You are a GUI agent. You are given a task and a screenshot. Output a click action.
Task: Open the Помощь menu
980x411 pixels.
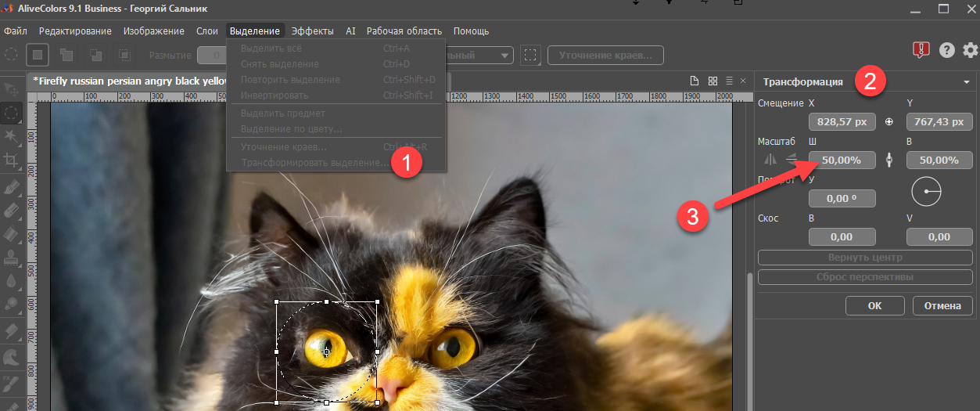click(x=472, y=31)
